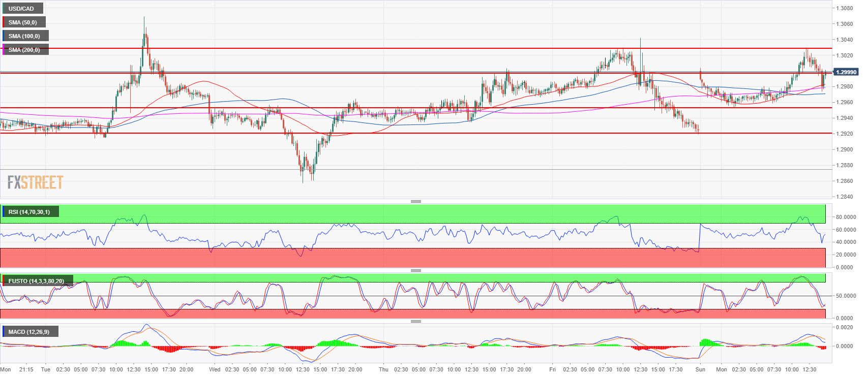Click the 1.2900 price axis label
Viewport: 868px width, 376px height.
coord(845,149)
